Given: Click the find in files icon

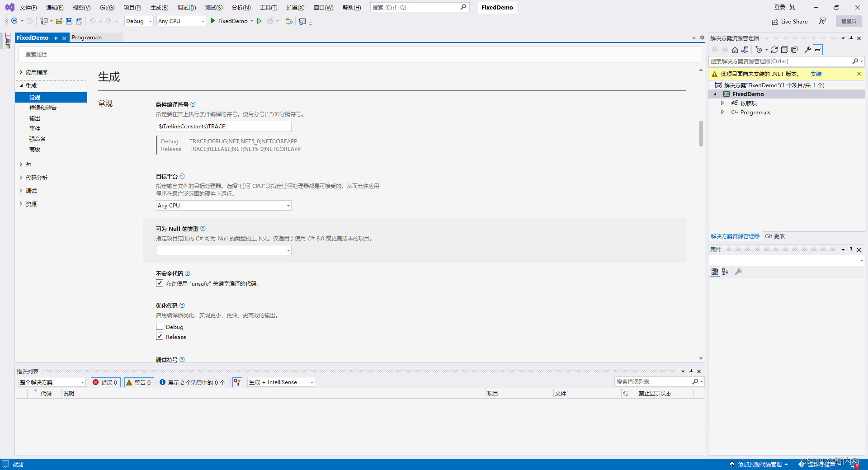Looking at the screenshot, I should 289,21.
